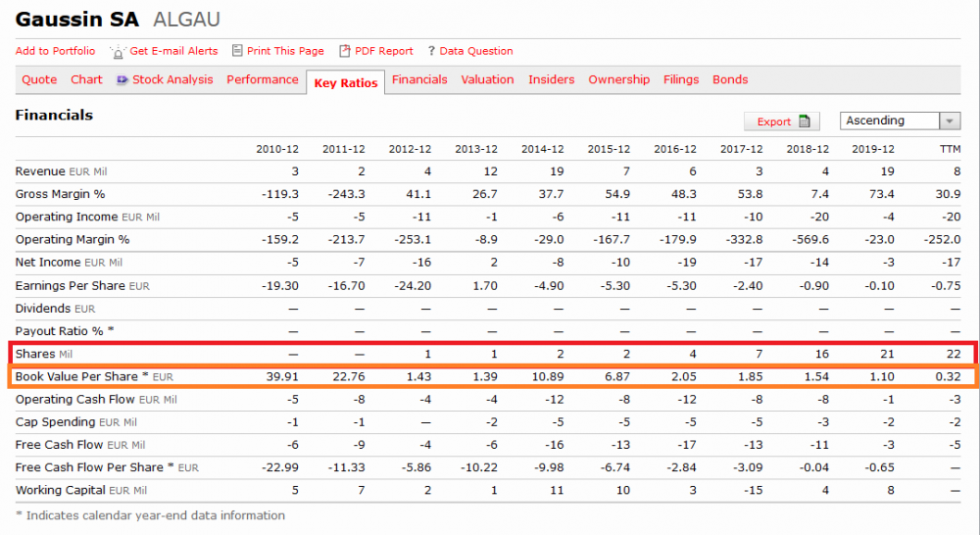Click the Shares Mil row label

44,354
